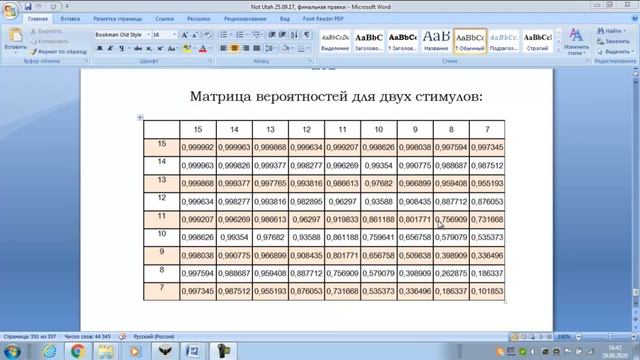640x360 pixels.
Task: Apply yellow text highlight color
Action: [x=187, y=49]
